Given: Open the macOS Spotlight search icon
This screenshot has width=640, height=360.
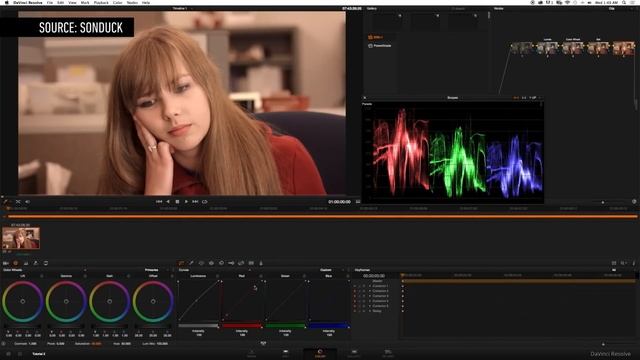Looking at the screenshot, I should point(624,2).
